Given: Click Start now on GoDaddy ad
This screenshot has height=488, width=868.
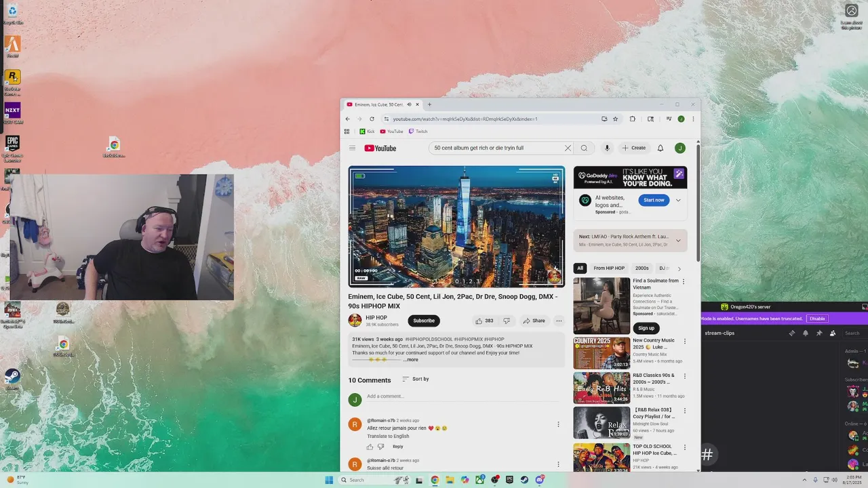Looking at the screenshot, I should pos(654,200).
